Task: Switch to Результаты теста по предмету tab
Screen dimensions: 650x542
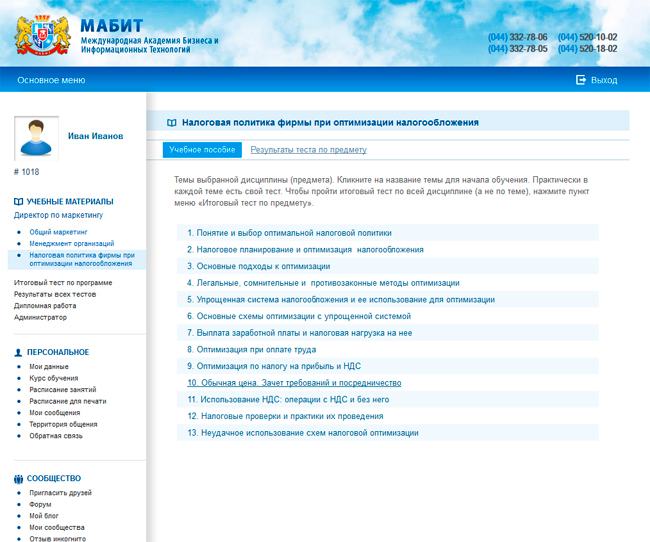Action: point(308,149)
